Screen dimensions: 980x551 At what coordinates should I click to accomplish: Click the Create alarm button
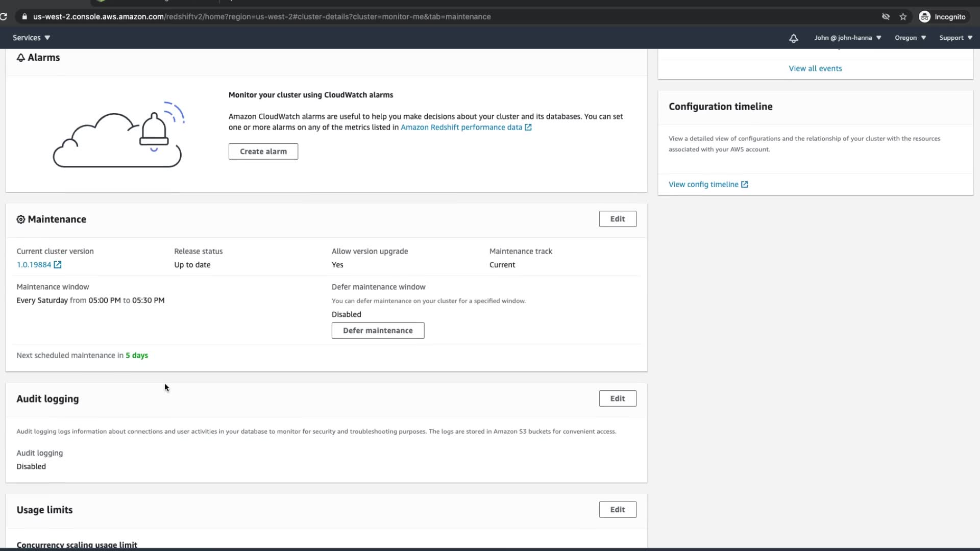pos(263,152)
